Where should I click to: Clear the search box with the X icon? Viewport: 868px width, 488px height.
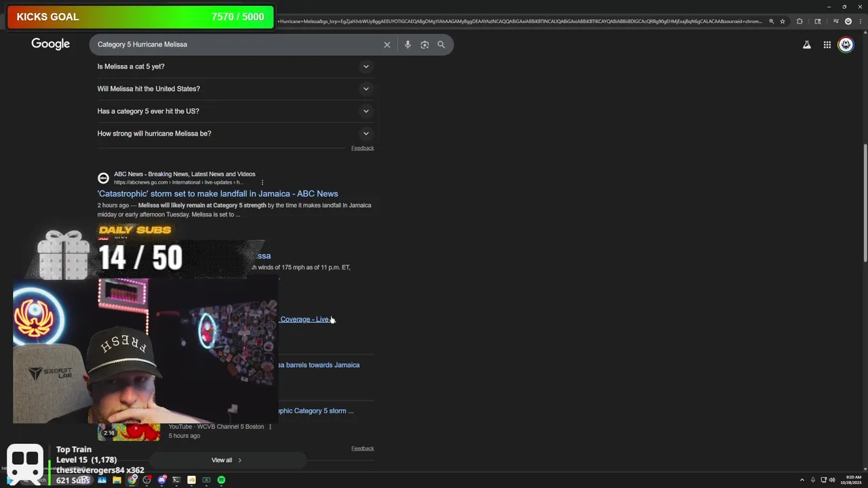pyautogui.click(x=387, y=45)
